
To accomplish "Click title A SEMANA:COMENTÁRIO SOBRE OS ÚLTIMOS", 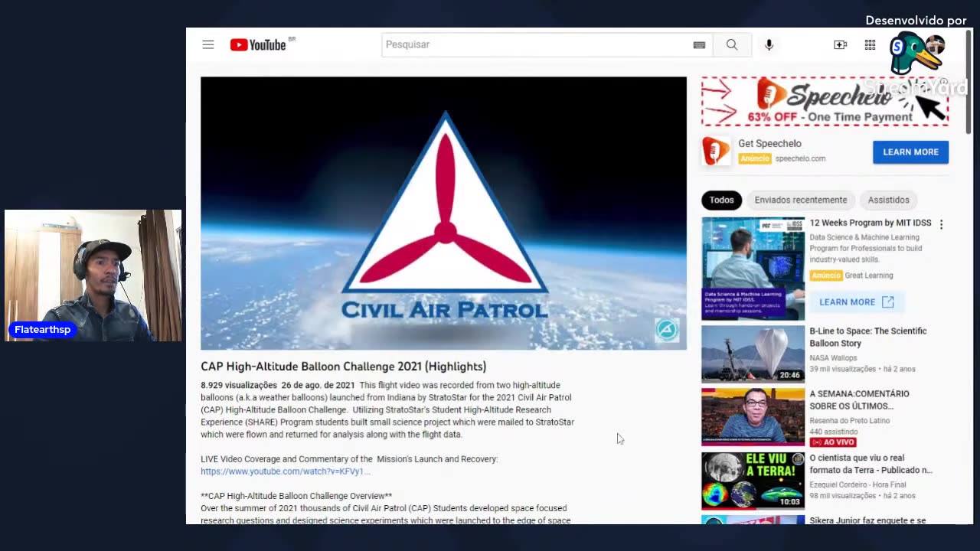I will 859,400.
